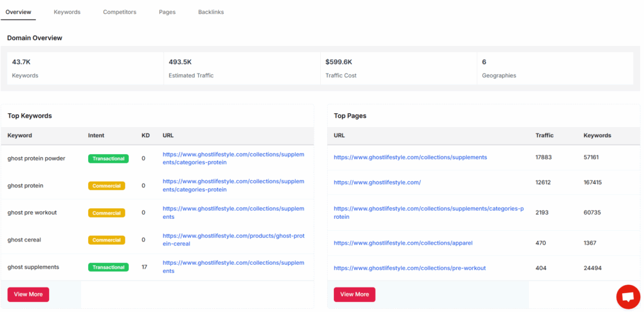Open the Keywords tab

tap(67, 12)
